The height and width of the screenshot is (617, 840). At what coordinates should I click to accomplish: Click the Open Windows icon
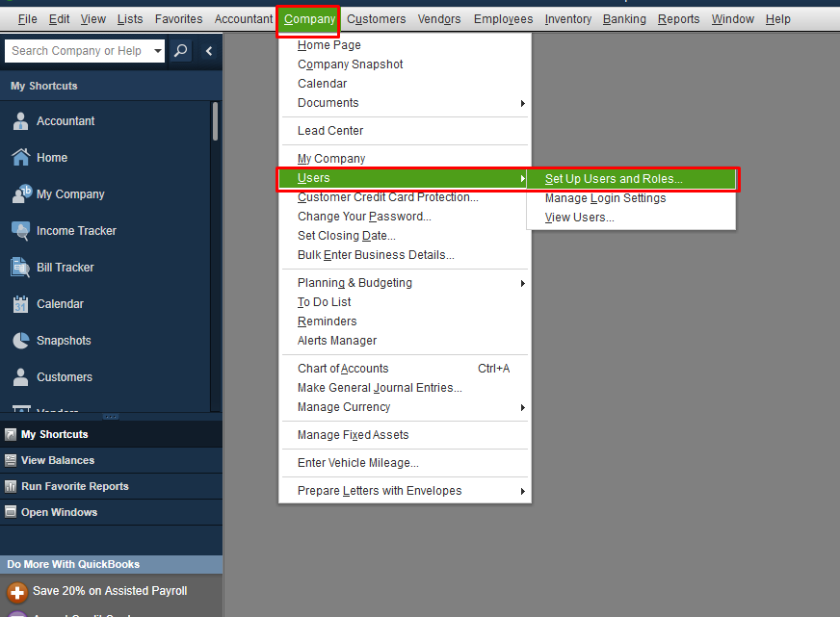(11, 512)
